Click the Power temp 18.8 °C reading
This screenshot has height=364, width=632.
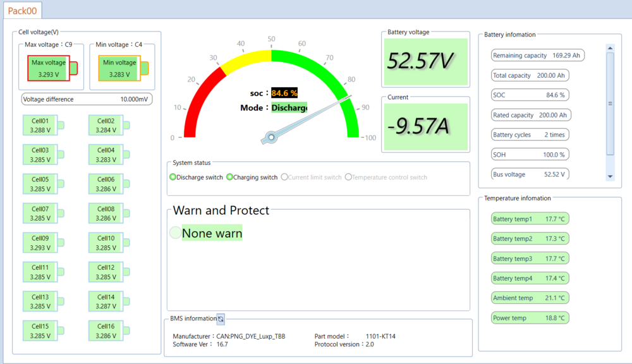click(x=530, y=318)
